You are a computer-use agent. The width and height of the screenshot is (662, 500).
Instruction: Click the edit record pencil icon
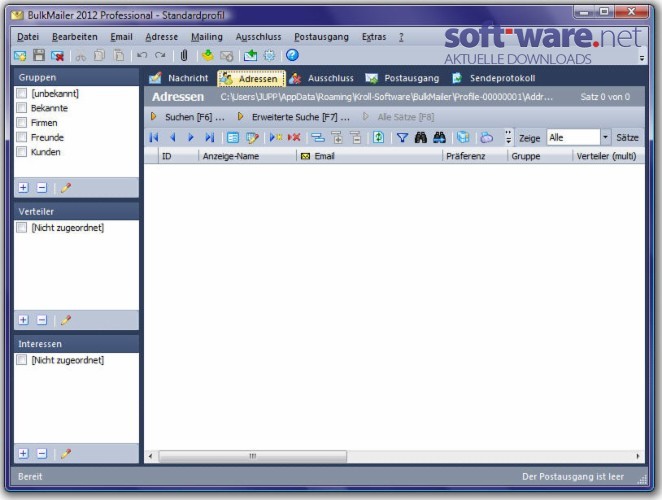click(x=252, y=137)
